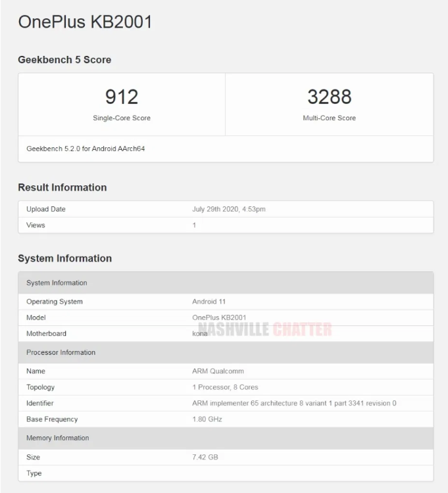Select the 1 Processor, 8 Cores value
Screen dimensions: 448x493
coord(225,387)
